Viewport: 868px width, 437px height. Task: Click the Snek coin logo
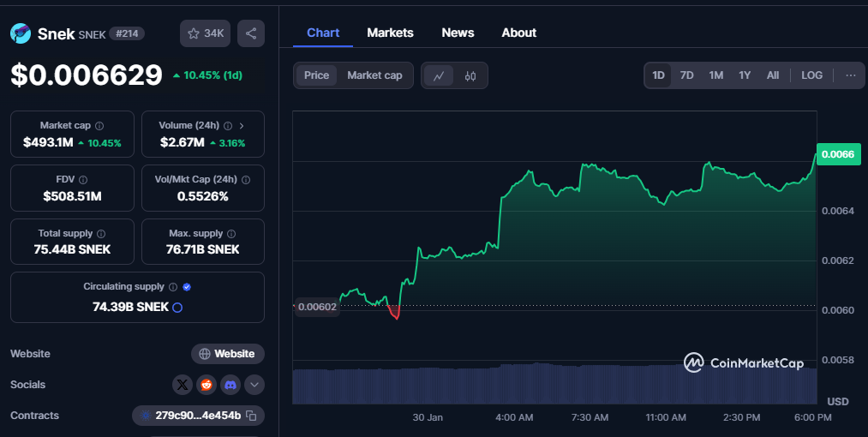[21, 33]
